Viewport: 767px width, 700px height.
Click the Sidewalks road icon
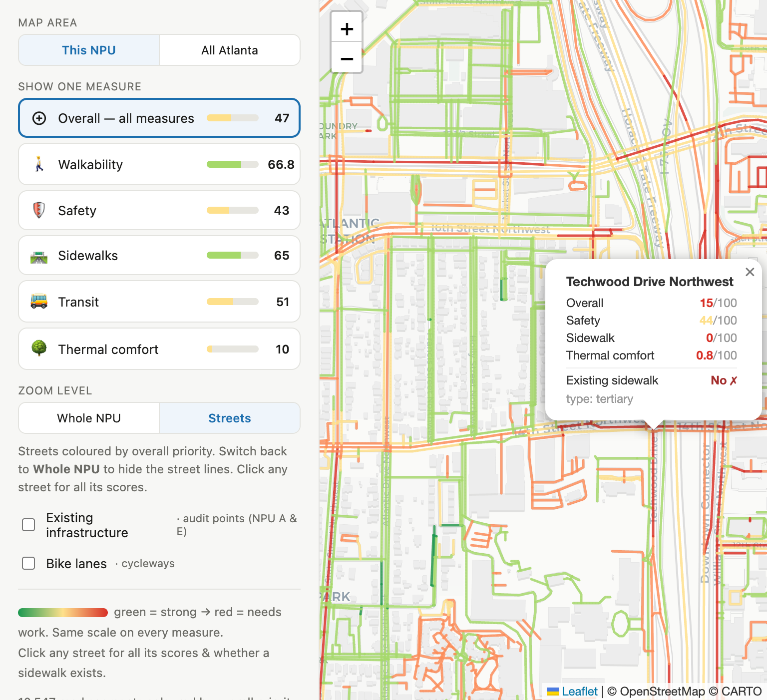pyautogui.click(x=39, y=256)
